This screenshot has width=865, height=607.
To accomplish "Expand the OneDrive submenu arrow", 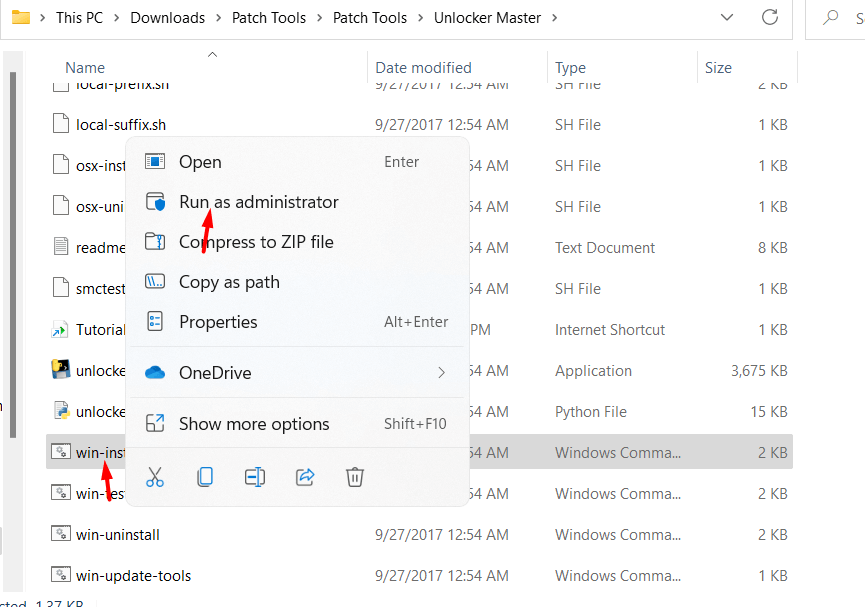I will 441,373.
